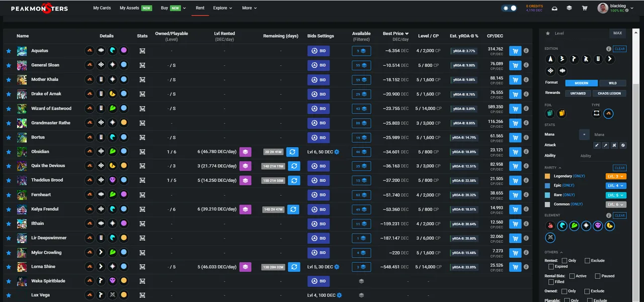Switch to the Rent tab

(200, 8)
